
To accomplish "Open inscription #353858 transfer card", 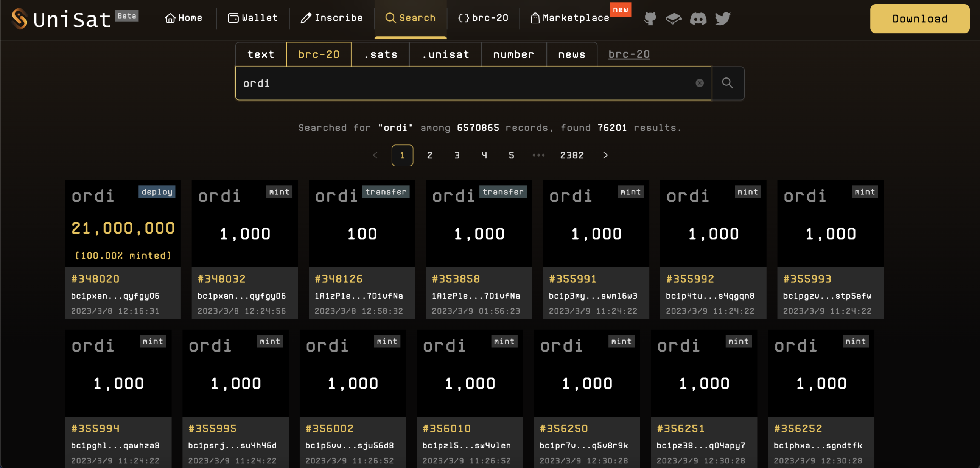I will (479, 249).
